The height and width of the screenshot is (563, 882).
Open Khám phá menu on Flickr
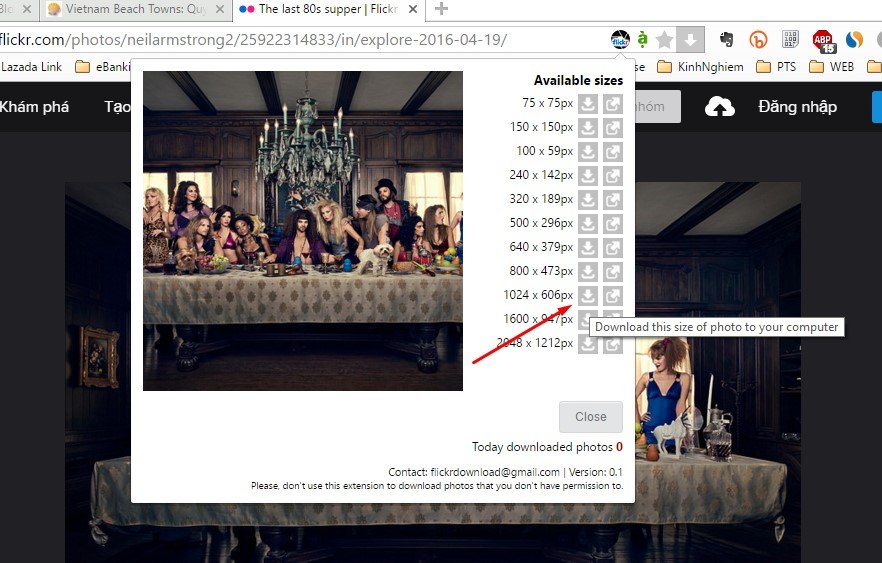tap(34, 107)
